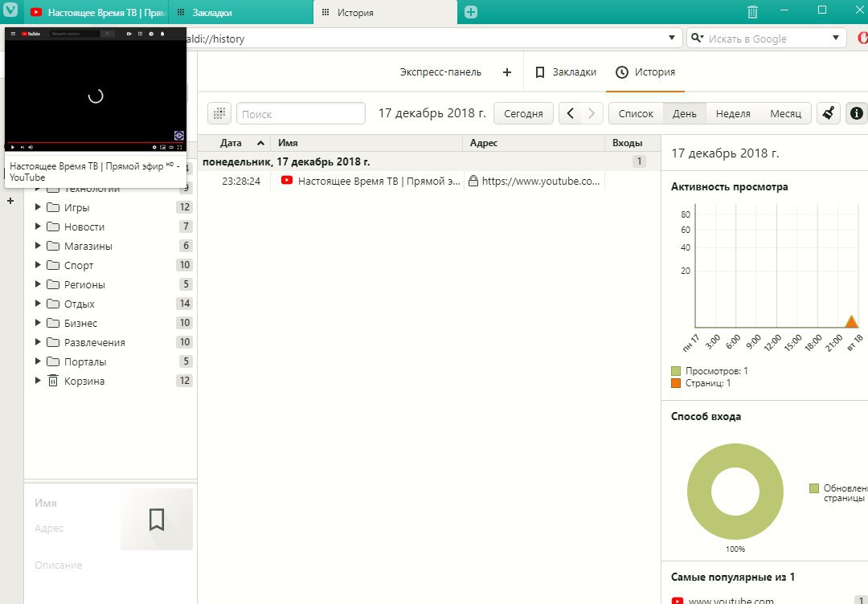The height and width of the screenshot is (604, 868).
Task: Click the clock icon beside История
Action: [622, 72]
